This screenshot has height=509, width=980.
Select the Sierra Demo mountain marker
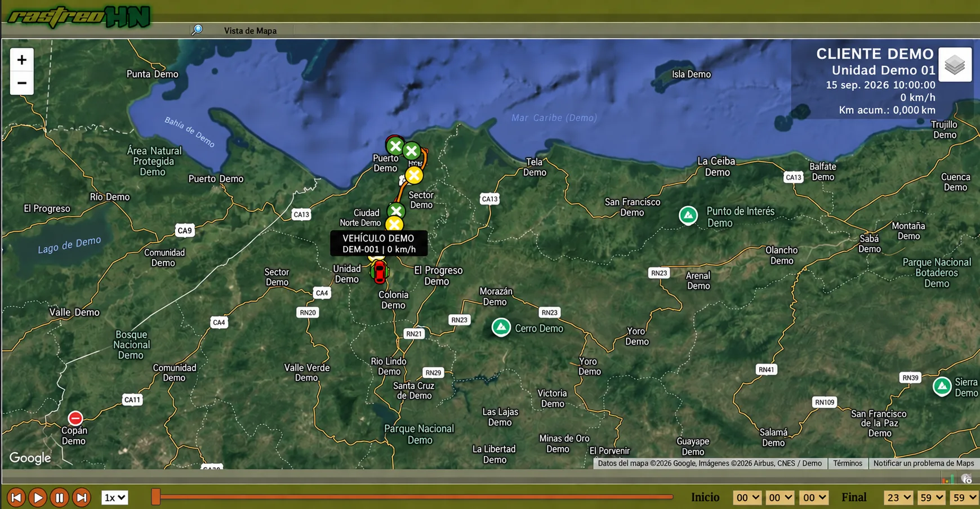(x=942, y=386)
